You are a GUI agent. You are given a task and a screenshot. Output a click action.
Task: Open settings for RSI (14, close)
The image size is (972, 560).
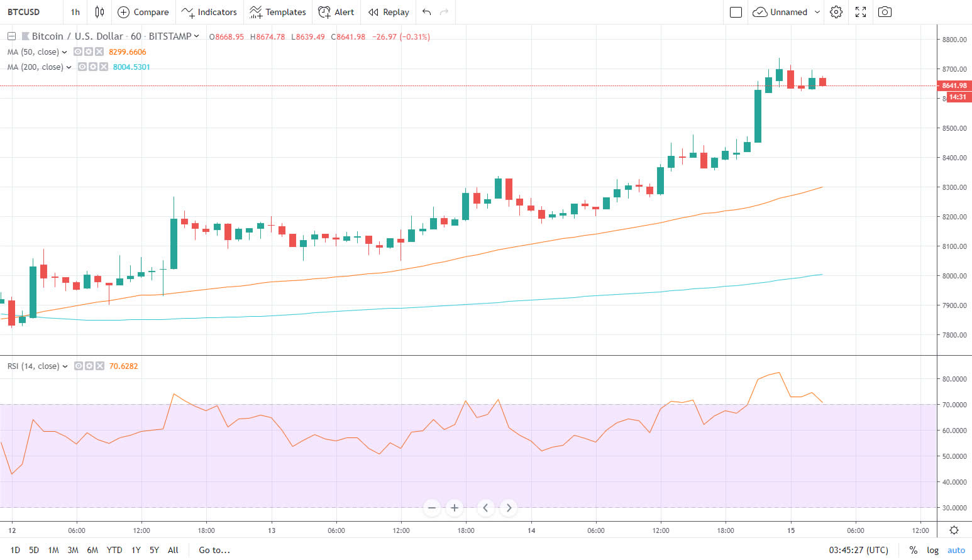(89, 366)
